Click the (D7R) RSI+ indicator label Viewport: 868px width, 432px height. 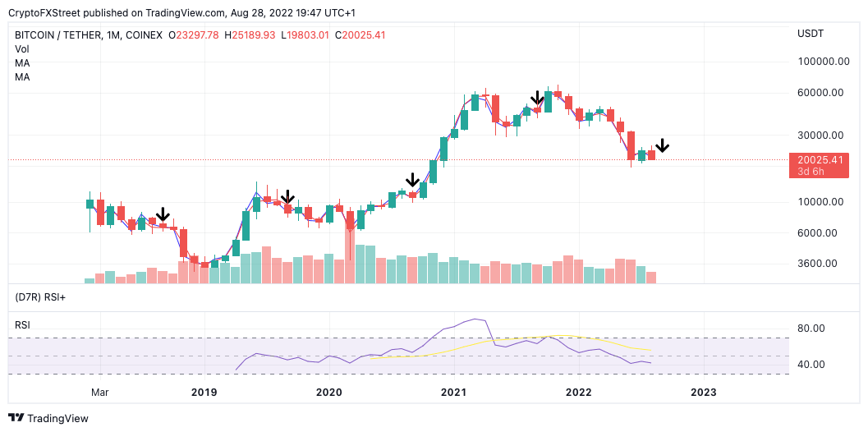point(40,296)
